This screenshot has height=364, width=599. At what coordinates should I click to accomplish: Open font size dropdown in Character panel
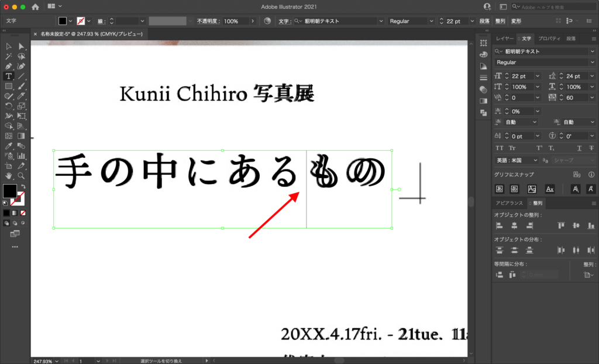click(x=538, y=76)
